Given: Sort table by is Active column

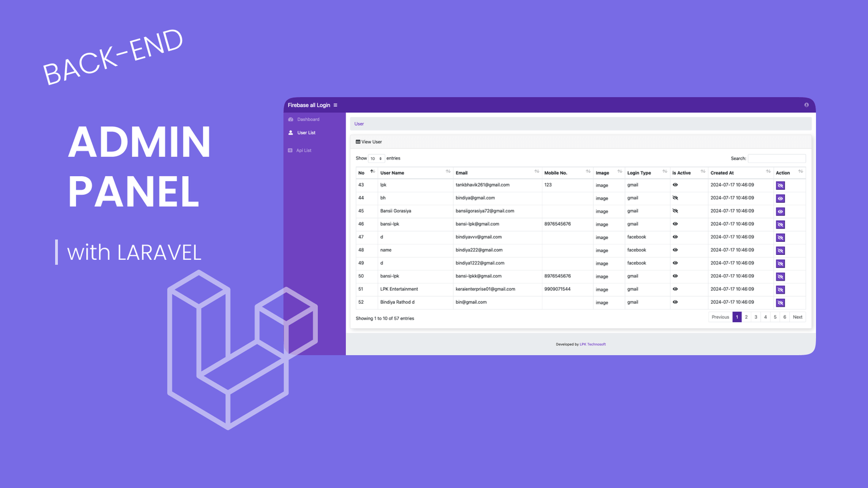Looking at the screenshot, I should 689,173.
